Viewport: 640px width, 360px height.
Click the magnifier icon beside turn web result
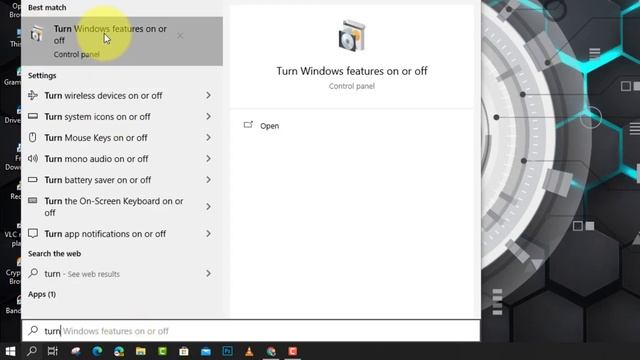point(33,273)
